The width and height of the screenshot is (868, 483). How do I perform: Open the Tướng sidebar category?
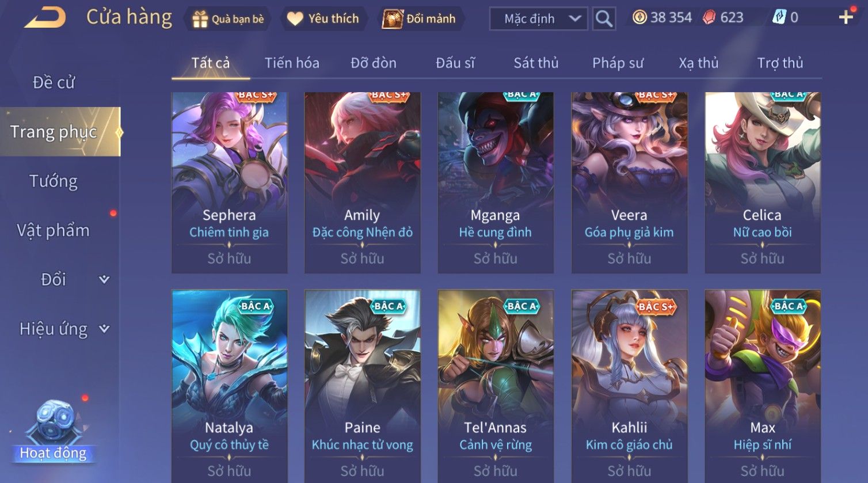54,181
